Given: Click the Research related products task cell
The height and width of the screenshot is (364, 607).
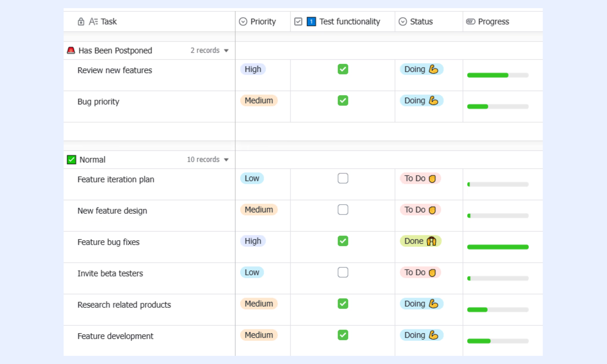Looking at the screenshot, I should tap(149, 310).
